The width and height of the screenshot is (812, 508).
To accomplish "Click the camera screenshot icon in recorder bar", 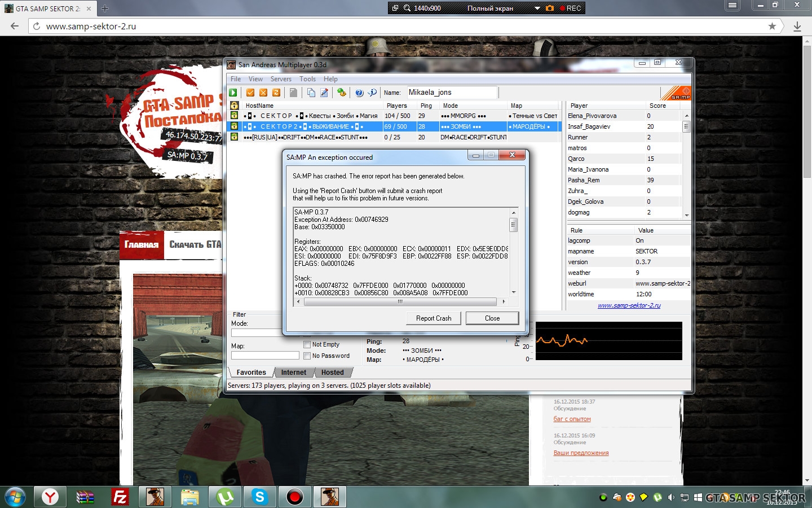I will tap(550, 8).
